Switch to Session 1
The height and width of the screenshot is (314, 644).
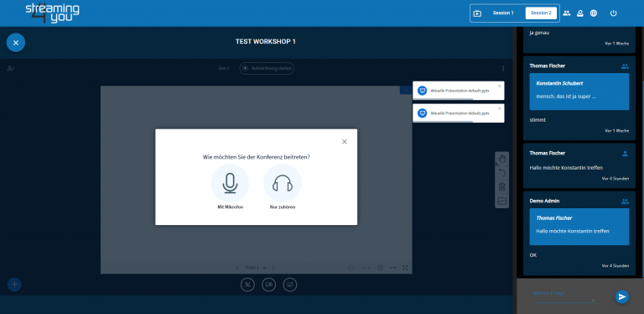tap(503, 13)
